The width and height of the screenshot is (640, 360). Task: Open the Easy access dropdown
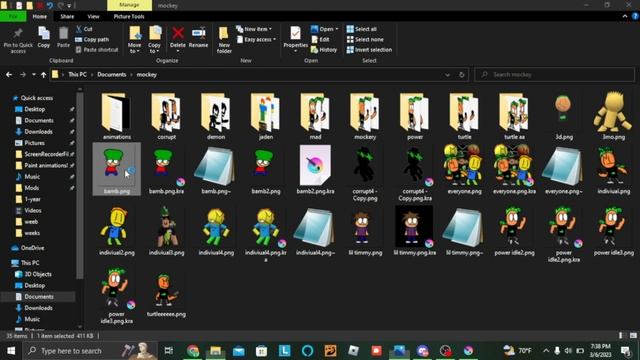click(x=256, y=40)
